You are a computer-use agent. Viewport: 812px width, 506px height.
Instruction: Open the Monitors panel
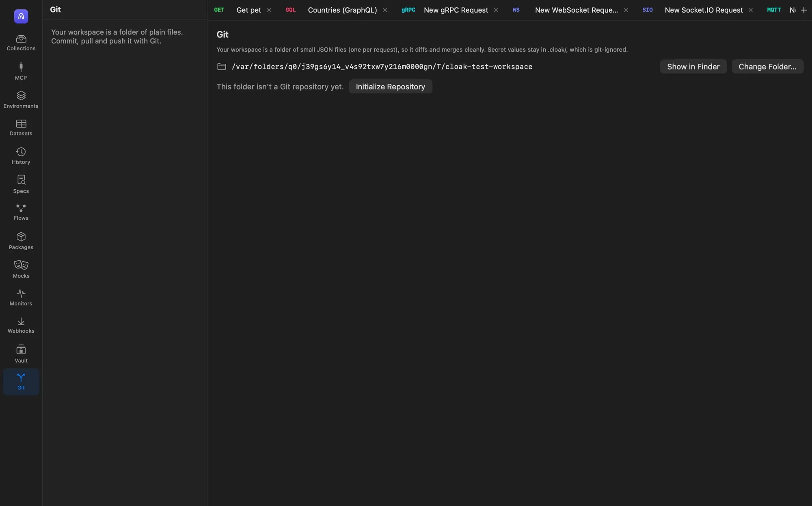[21, 298]
